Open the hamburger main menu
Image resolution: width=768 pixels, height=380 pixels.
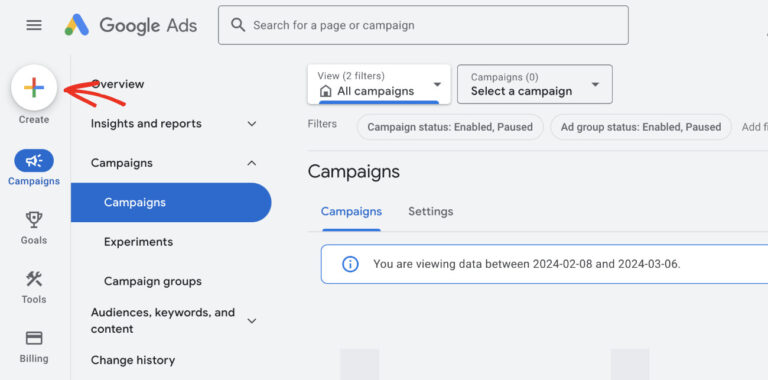[34, 25]
